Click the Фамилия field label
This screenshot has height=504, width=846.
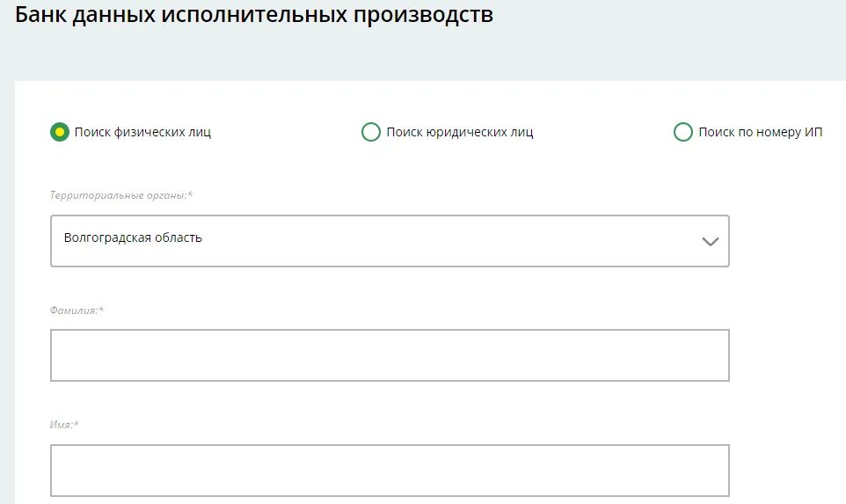(74, 310)
